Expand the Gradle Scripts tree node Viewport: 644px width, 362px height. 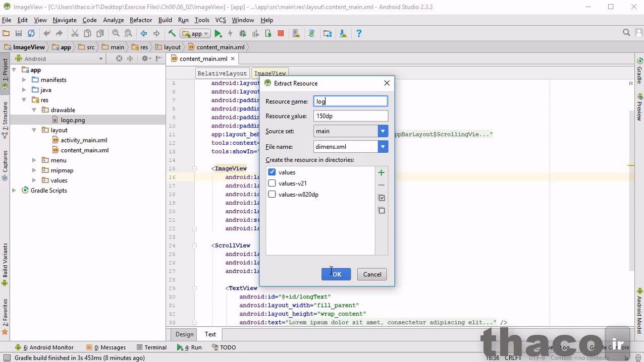tap(14, 191)
